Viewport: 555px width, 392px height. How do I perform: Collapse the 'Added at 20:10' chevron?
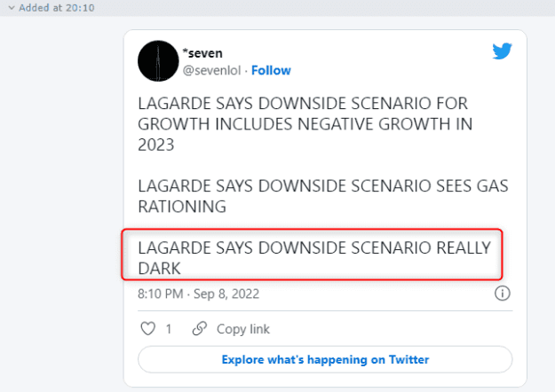click(x=12, y=8)
